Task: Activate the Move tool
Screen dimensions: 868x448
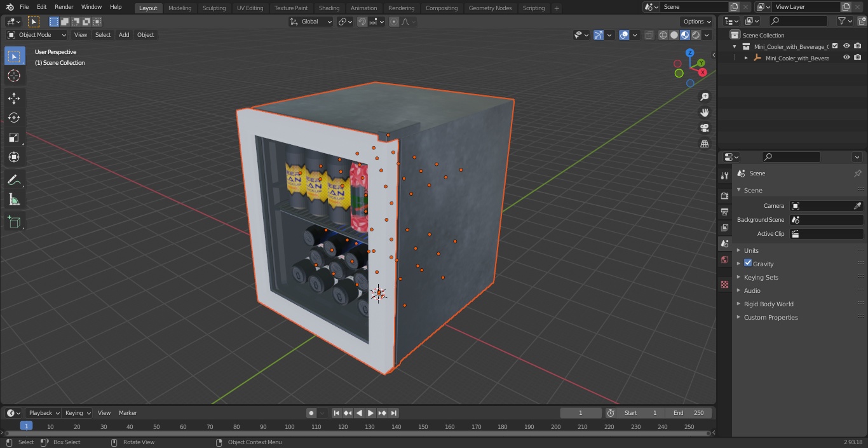Action: tap(14, 98)
